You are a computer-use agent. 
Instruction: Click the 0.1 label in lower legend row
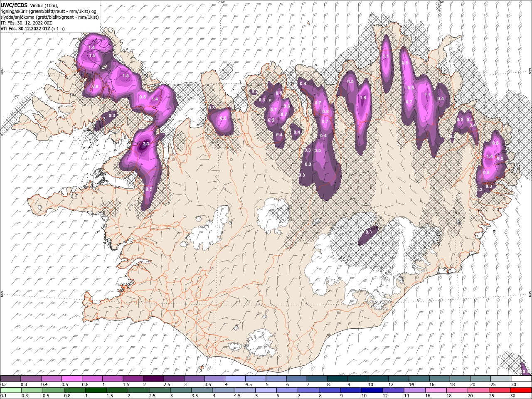[x=3, y=396]
